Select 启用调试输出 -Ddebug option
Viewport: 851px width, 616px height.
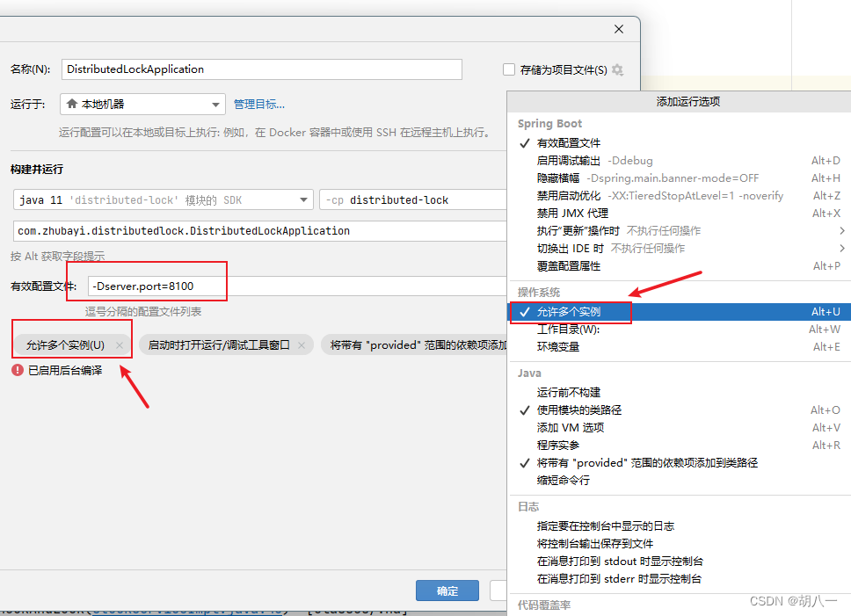[680, 161]
